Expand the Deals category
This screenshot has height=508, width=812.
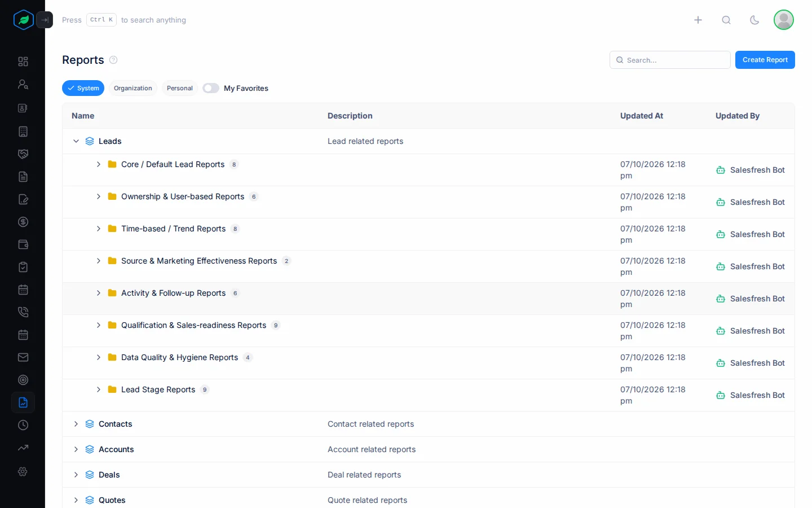[76, 475]
